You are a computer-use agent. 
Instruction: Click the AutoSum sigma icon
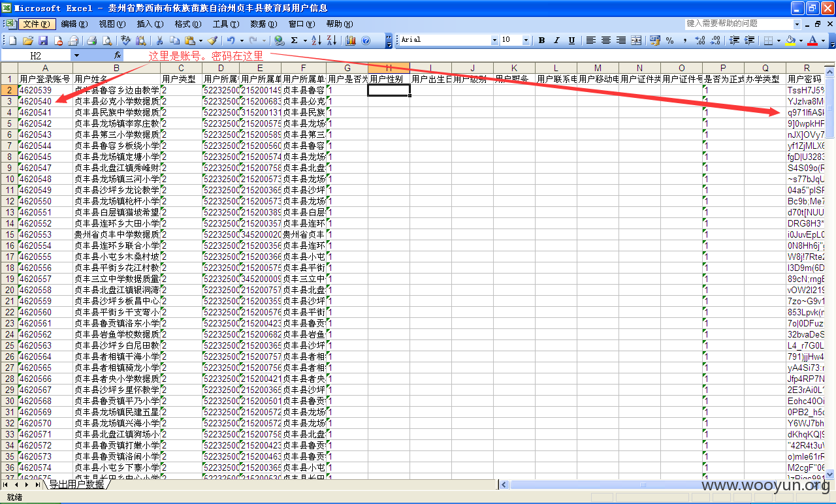(x=294, y=40)
